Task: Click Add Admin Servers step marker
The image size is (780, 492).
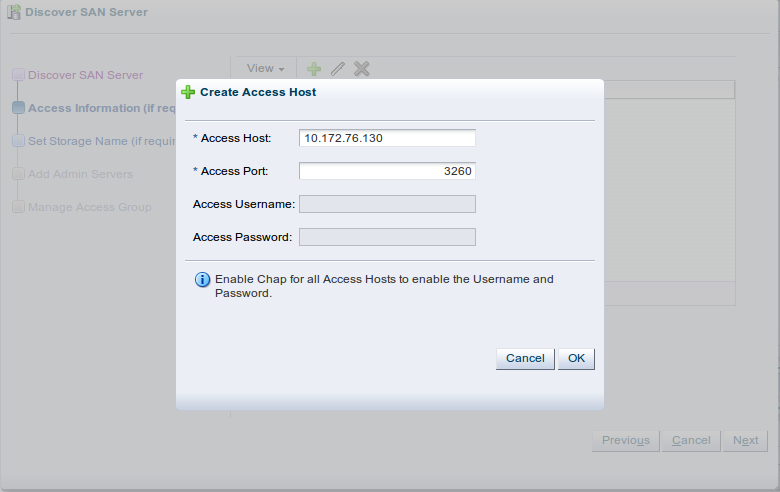Action: click(x=18, y=174)
